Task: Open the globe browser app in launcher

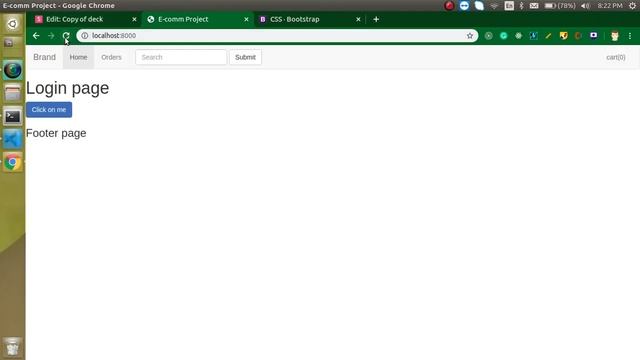Action: (x=13, y=70)
